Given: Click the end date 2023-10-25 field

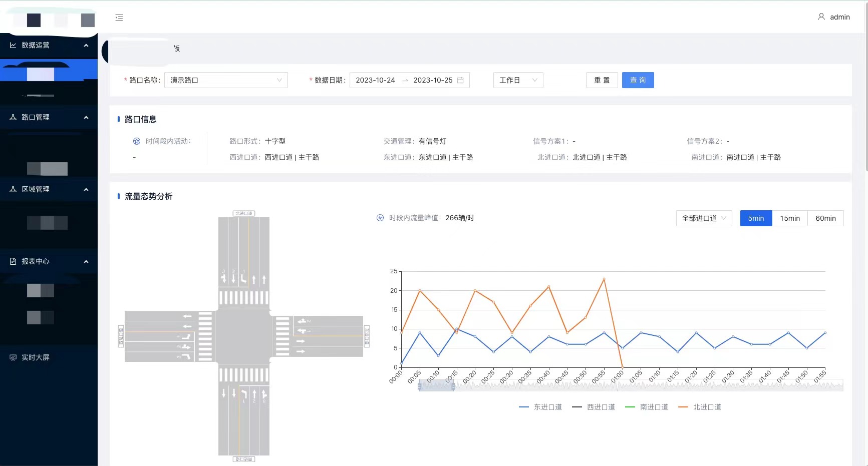Looking at the screenshot, I should (433, 80).
